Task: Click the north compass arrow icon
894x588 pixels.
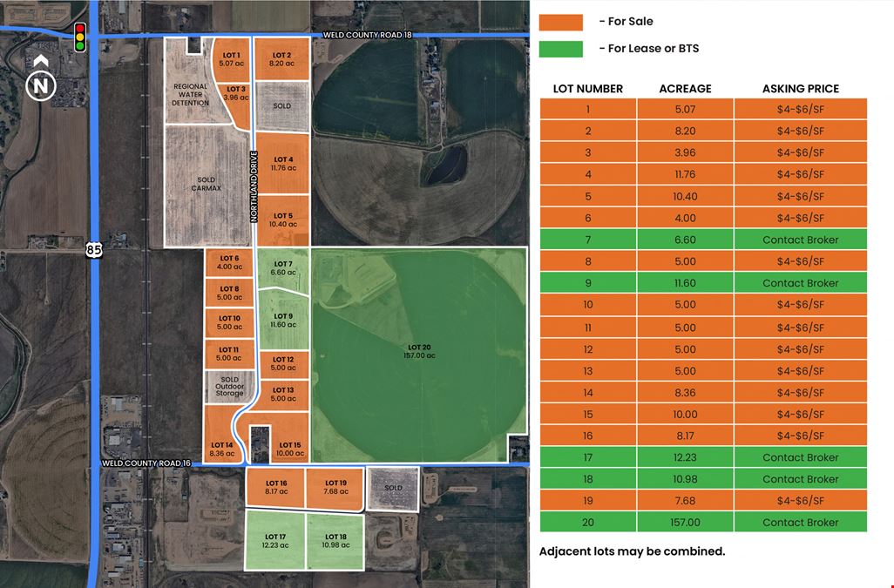Action: (x=40, y=78)
